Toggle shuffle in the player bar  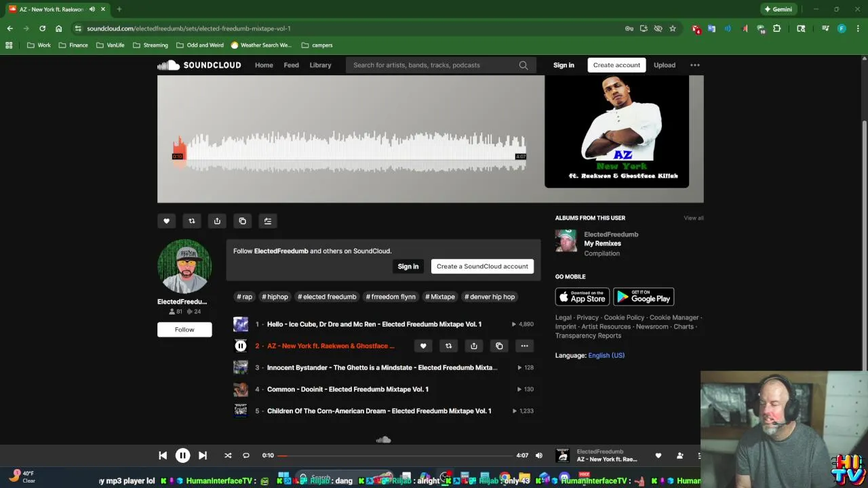pyautogui.click(x=228, y=455)
